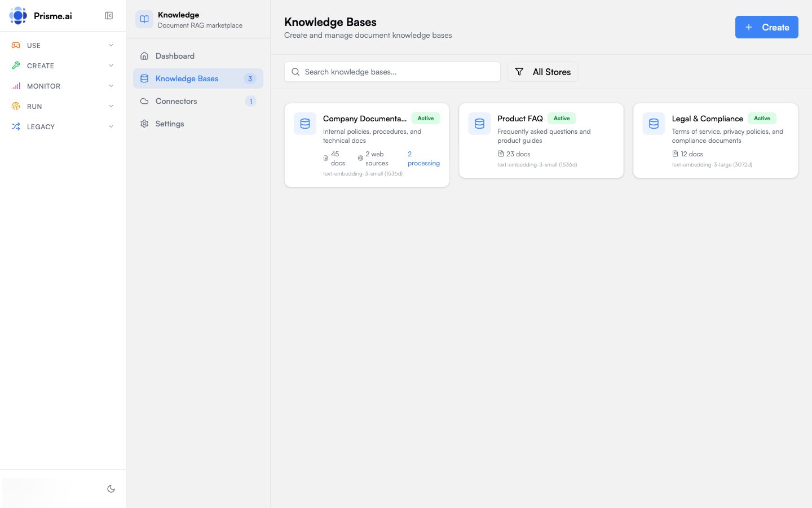Click the Connectors cloud icon
Image resolution: width=812 pixels, height=508 pixels.
pos(144,101)
